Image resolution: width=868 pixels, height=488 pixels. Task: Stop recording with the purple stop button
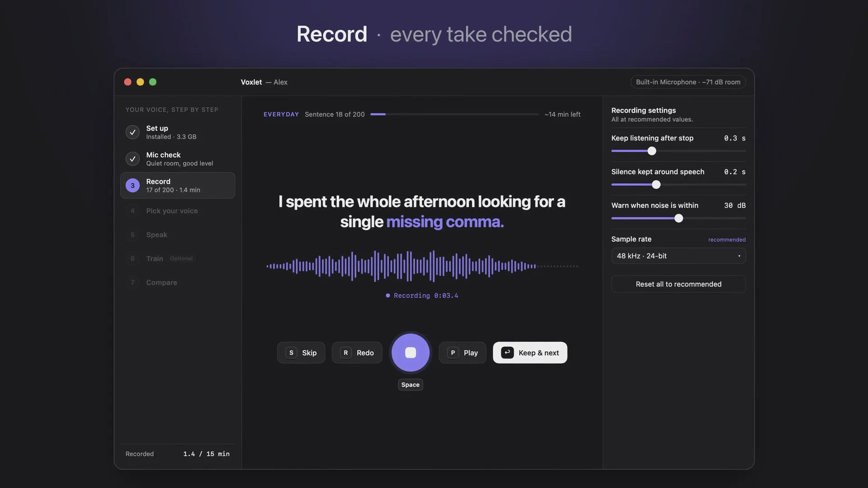[410, 352]
